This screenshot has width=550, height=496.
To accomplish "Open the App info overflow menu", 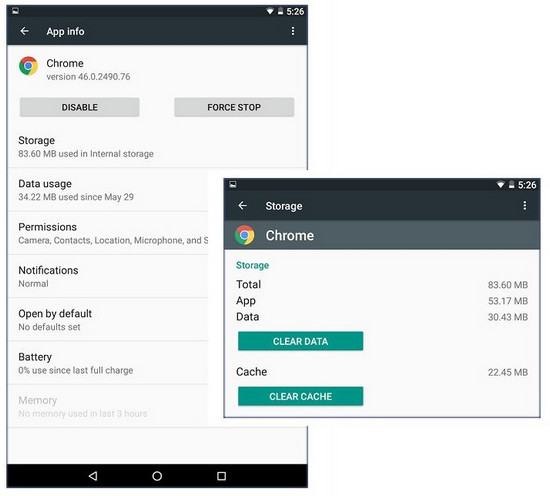I will coord(293,31).
